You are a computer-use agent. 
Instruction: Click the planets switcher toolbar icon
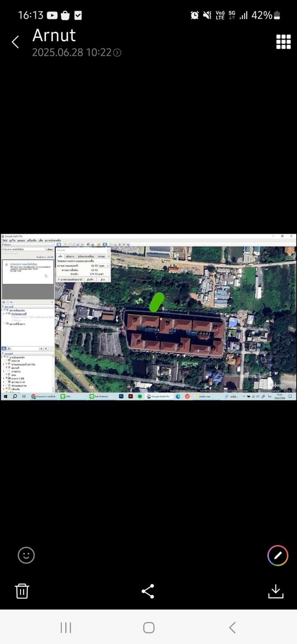coord(99,244)
